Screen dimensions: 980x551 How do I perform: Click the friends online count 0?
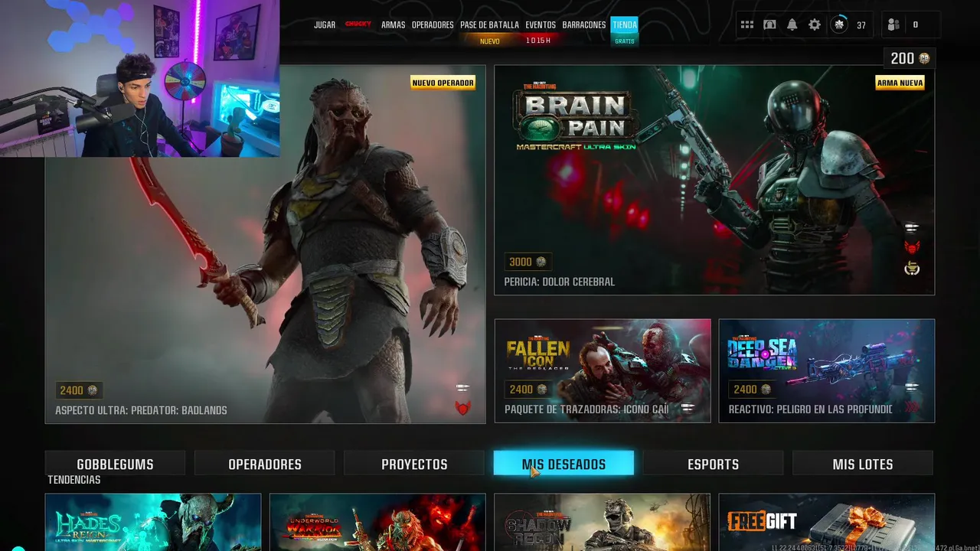(x=916, y=24)
